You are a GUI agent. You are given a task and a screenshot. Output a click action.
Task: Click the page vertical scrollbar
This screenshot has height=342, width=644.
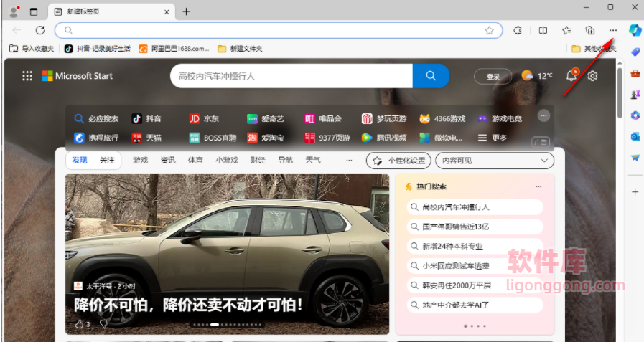619,93
